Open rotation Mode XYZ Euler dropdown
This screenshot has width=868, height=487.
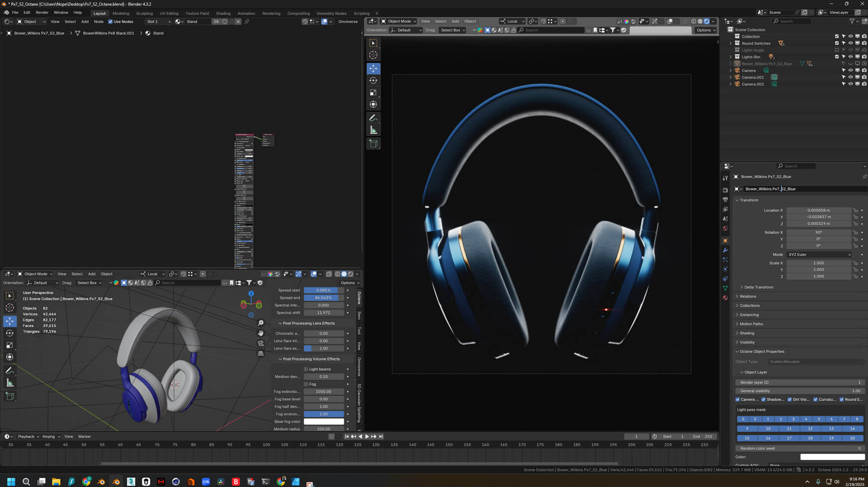click(819, 254)
